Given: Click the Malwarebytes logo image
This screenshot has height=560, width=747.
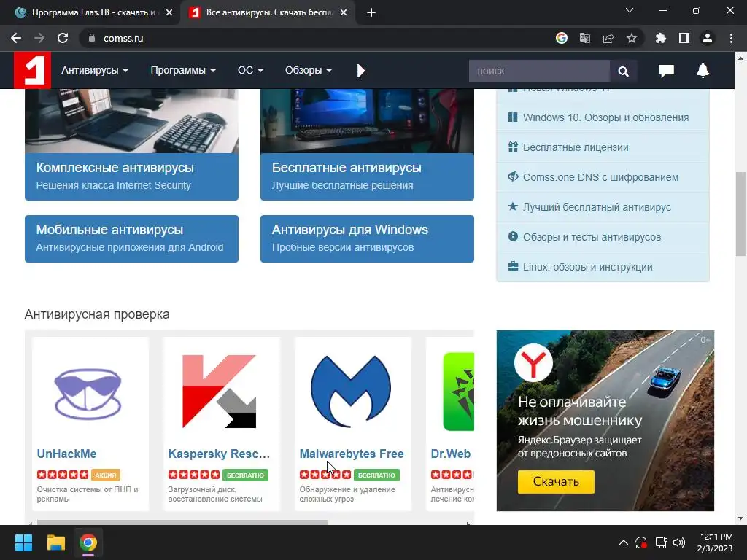Looking at the screenshot, I should tap(351, 391).
